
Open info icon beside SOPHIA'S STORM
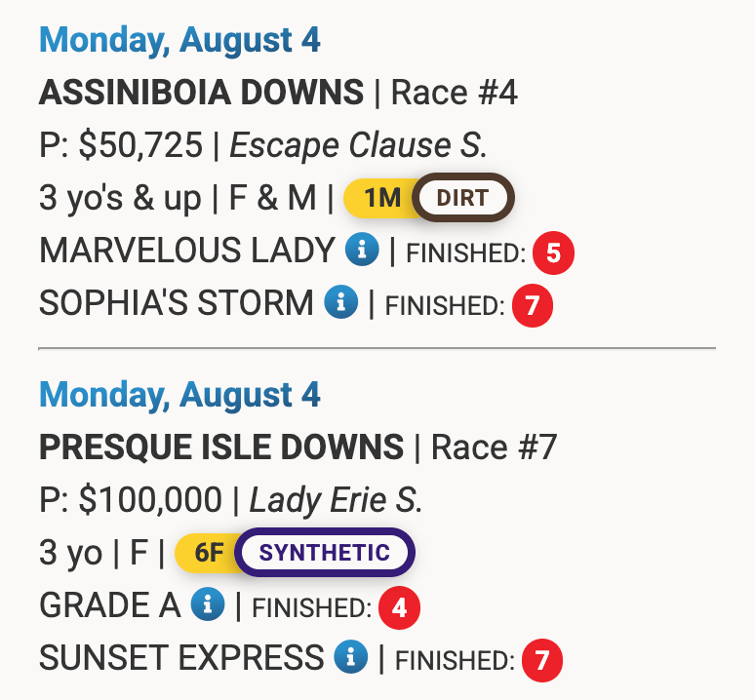[340, 303]
